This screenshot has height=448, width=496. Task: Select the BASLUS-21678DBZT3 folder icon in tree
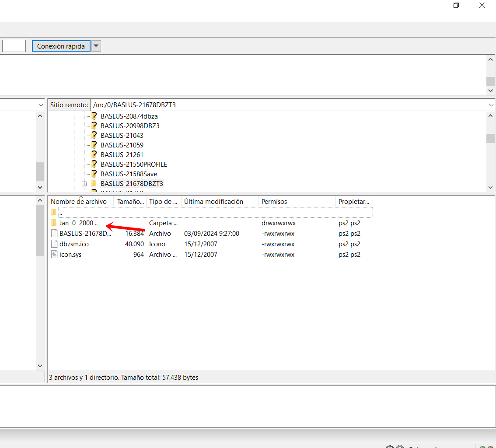coord(94,184)
